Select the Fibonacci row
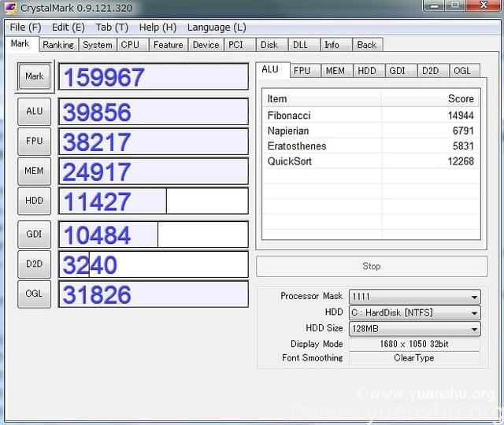504x425 pixels. pyautogui.click(x=371, y=116)
